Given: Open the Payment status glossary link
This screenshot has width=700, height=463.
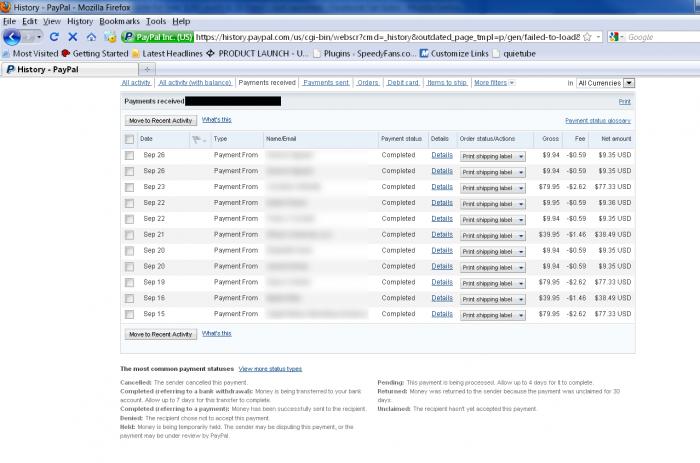Looking at the screenshot, I should click(x=598, y=121).
